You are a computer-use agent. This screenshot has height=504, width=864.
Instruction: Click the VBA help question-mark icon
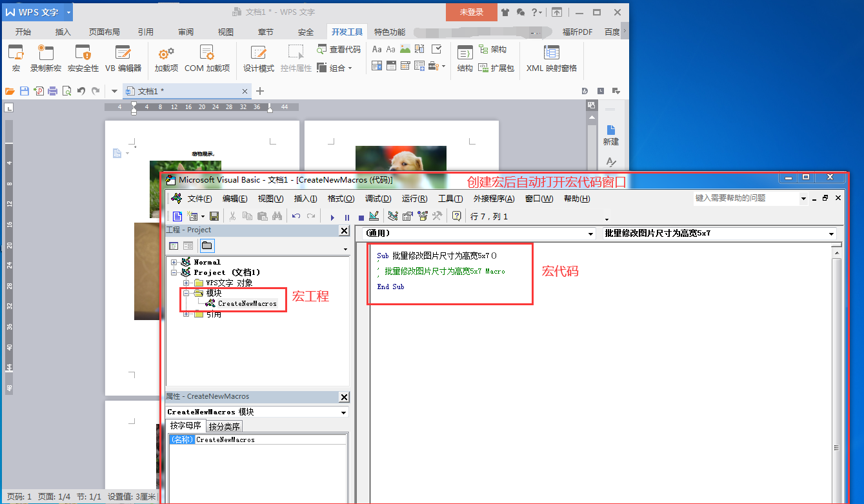pos(457,216)
